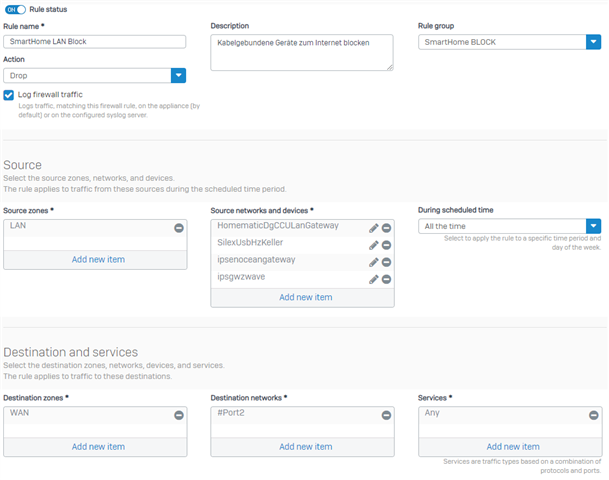This screenshot has width=609, height=480.
Task: Add new item to source networks and devices
Action: 306,297
